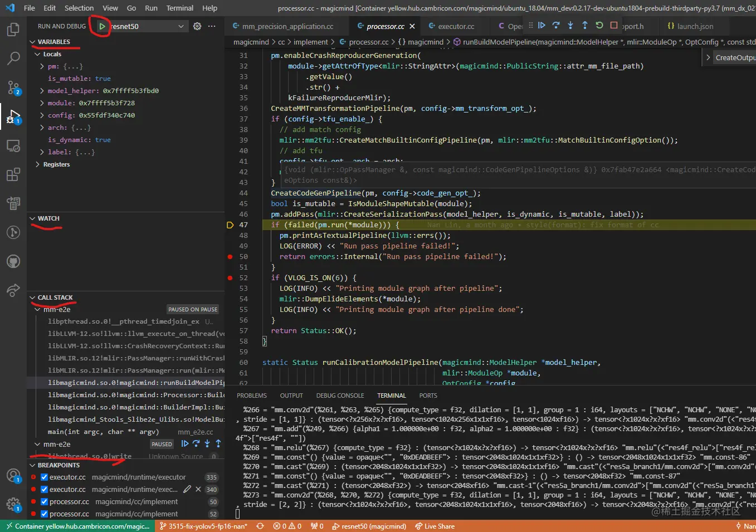The height and width of the screenshot is (532, 756).
Task: Open the Terminal menu in menu bar
Action: 179,8
